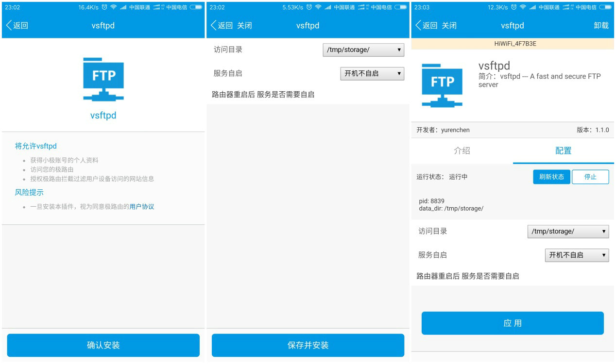The width and height of the screenshot is (616, 364).
Task: Tap 开发者: yurenchen text
Action: pyautogui.click(x=443, y=130)
